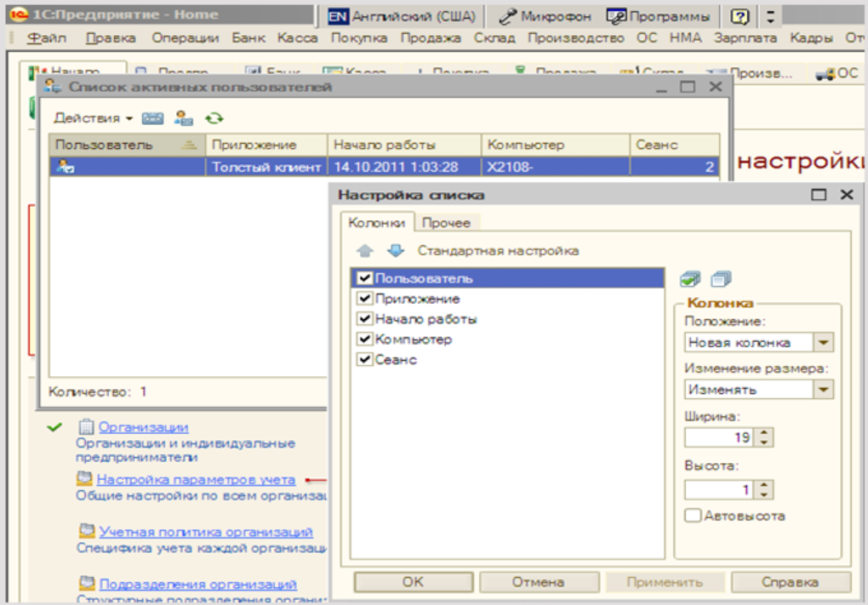The width and height of the screenshot is (868, 605).
Task: Click the Начало работы column header
Action: point(404,145)
